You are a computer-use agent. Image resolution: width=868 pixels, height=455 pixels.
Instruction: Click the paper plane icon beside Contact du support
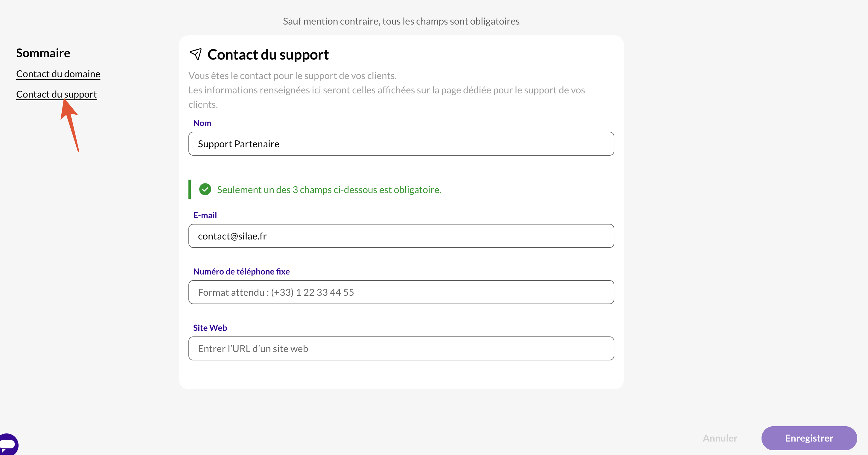coord(195,54)
